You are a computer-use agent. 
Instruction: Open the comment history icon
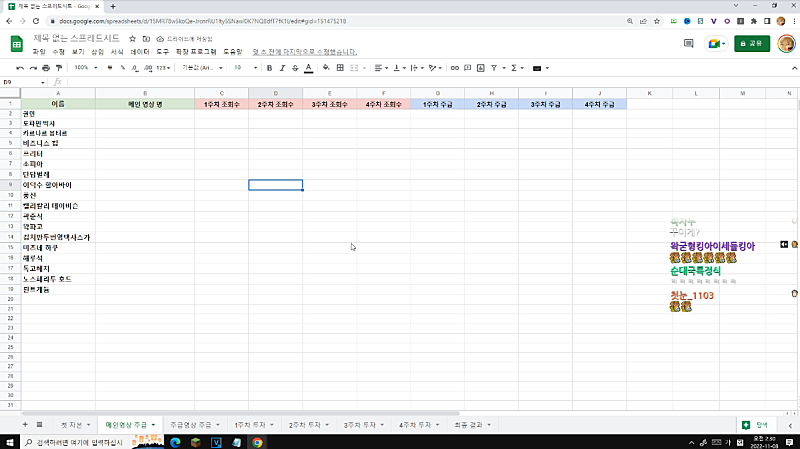688,44
